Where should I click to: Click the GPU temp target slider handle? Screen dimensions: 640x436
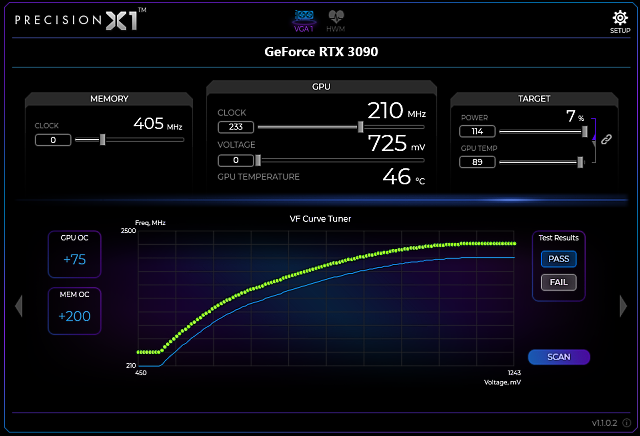point(580,162)
